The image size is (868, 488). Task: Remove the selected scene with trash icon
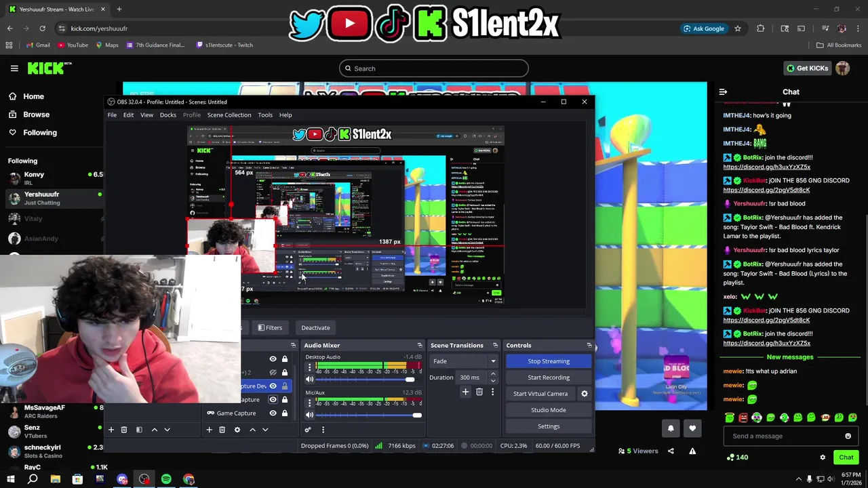tap(124, 430)
